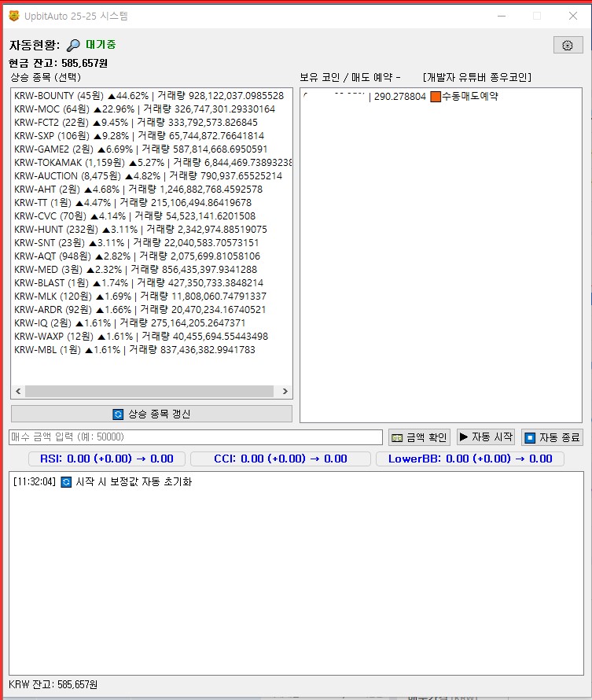
Task: Click the LowerBB indicator display
Action: click(x=470, y=459)
